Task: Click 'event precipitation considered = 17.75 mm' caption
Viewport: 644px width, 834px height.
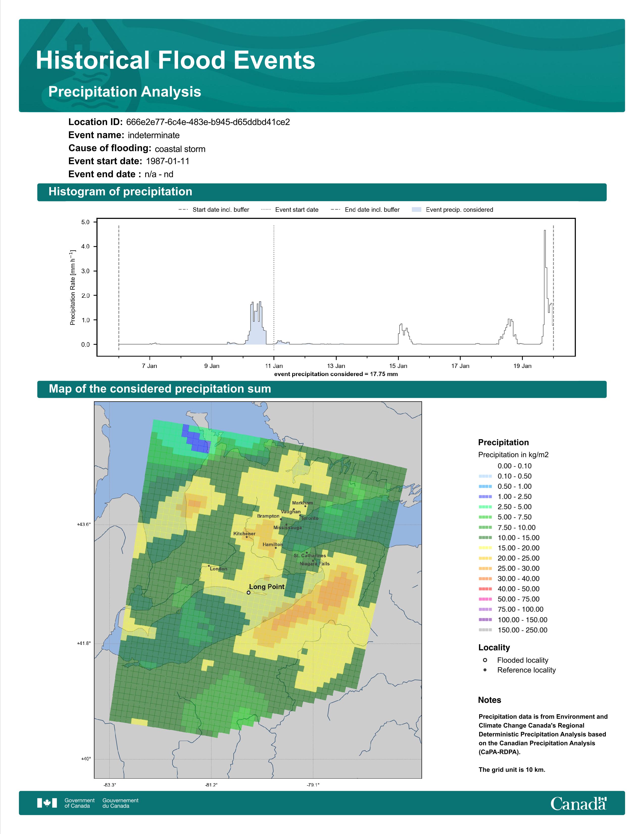Action: pyautogui.click(x=336, y=374)
